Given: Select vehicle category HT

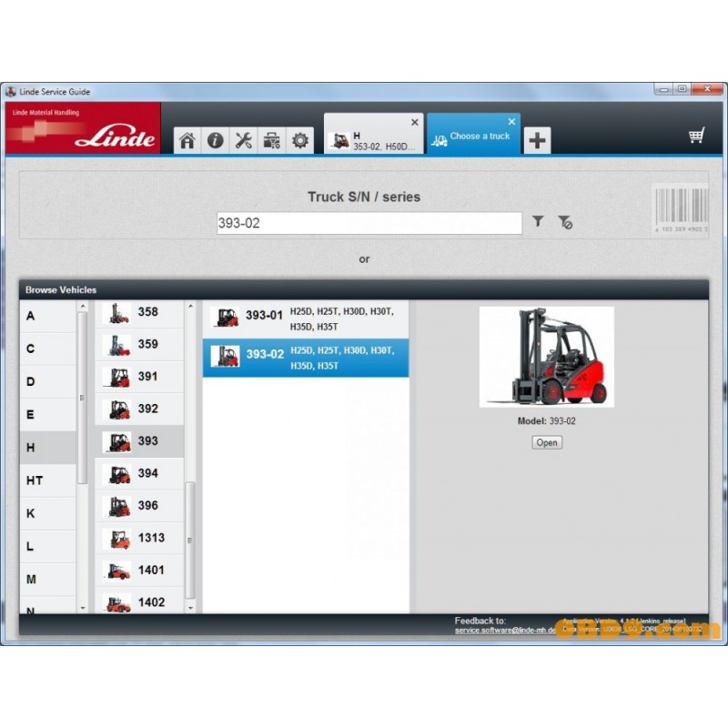Looking at the screenshot, I should click(47, 480).
